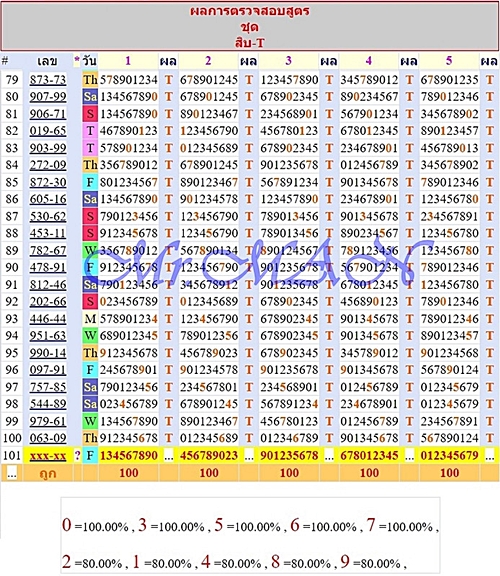Click the 012346789 cell in row 100
500x576 pixels.
pyautogui.click(x=289, y=438)
